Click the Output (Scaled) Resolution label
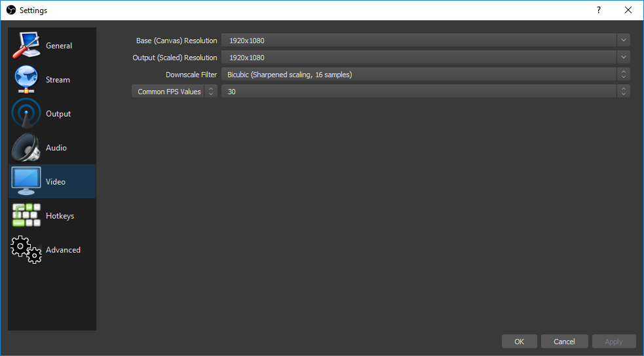The height and width of the screenshot is (356, 644). [174, 58]
